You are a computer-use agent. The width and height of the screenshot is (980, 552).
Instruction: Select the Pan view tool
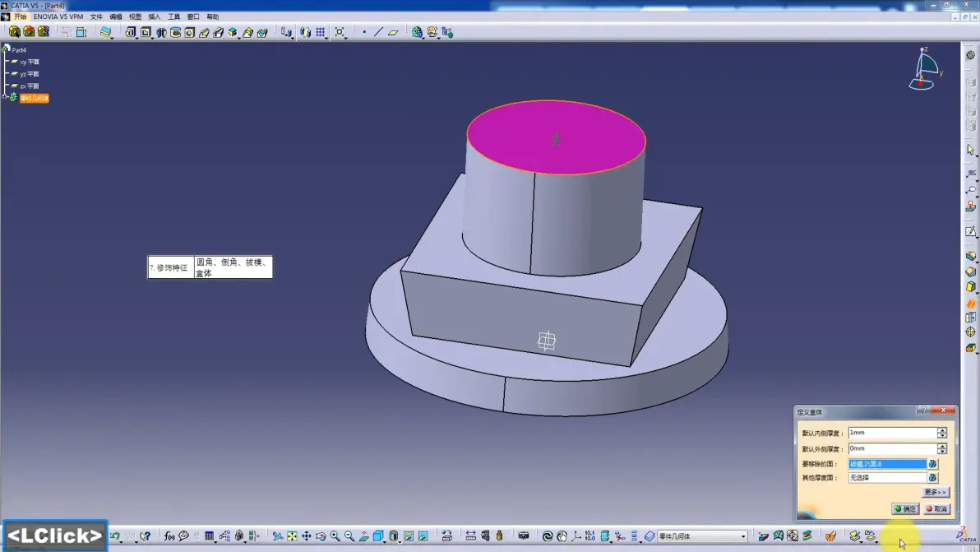coord(306,536)
